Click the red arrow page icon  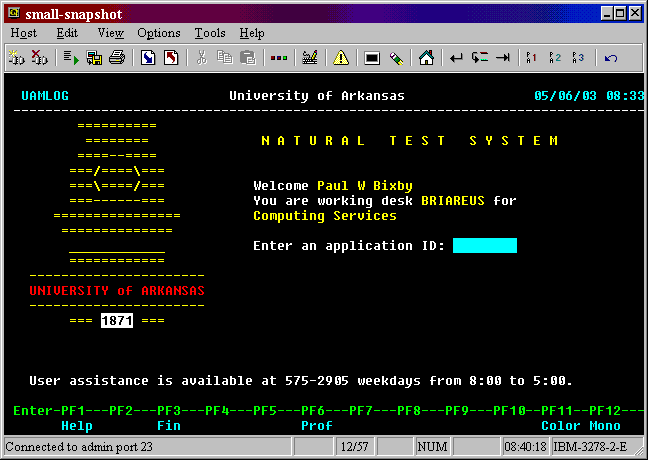(171, 58)
